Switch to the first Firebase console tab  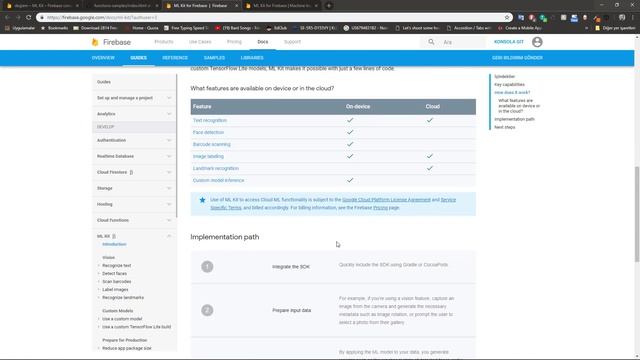[42, 6]
